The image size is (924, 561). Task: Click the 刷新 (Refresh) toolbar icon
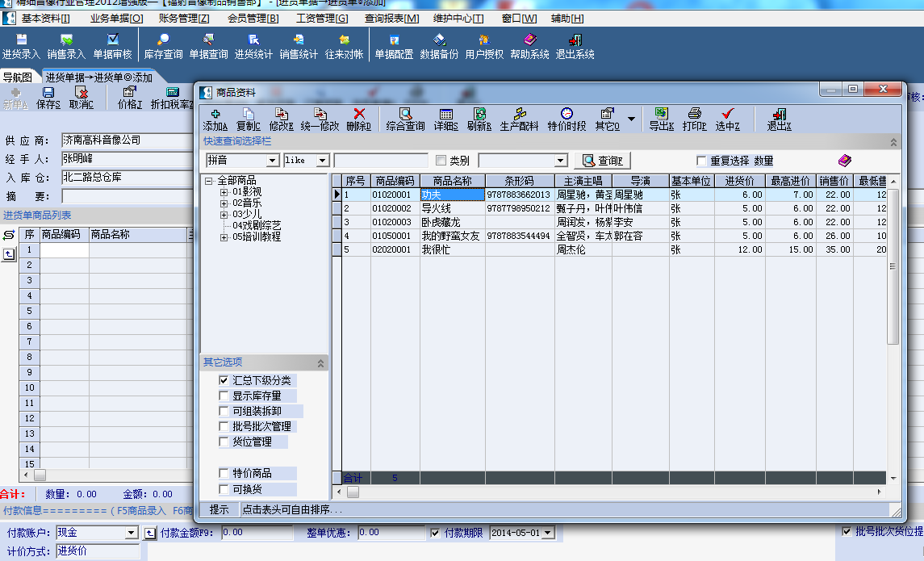(479, 119)
